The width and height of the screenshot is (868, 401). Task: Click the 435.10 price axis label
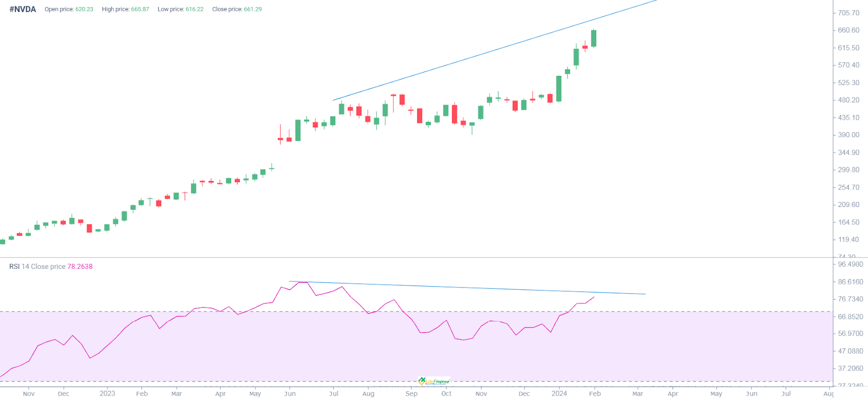[848, 118]
